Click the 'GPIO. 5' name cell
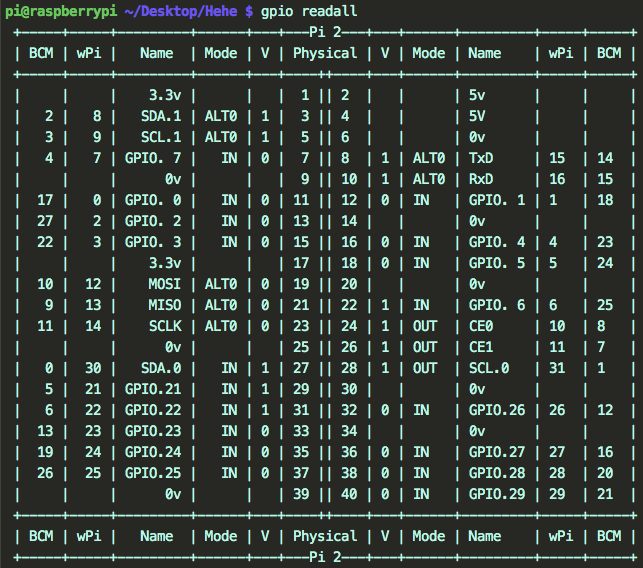The height and width of the screenshot is (568, 643). pyautogui.click(x=497, y=263)
